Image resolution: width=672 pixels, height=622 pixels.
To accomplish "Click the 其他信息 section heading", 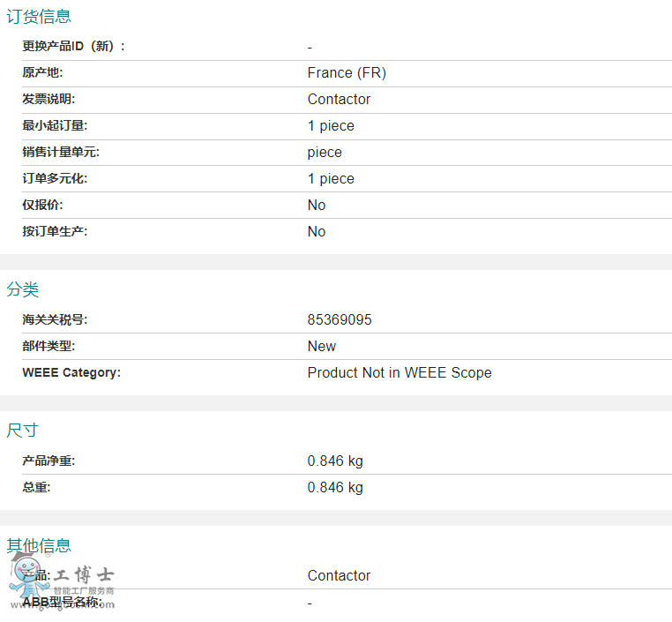I will pos(39,545).
